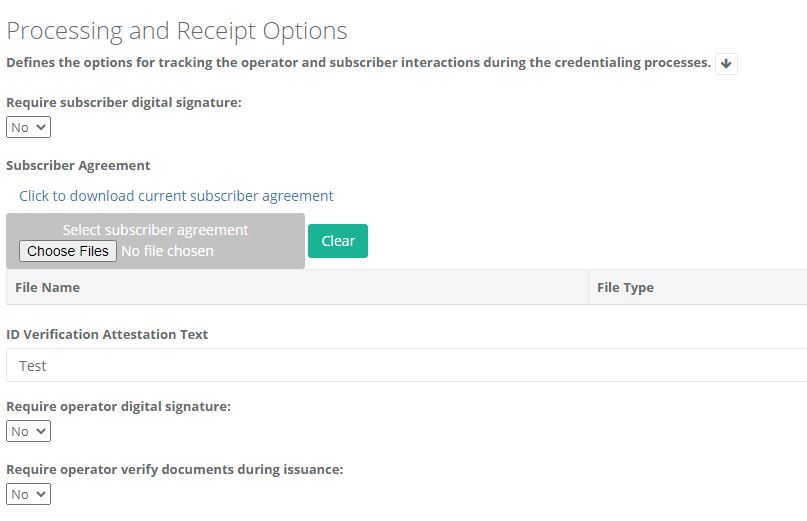
Task: Click the 'Require subscriber digital signature:' label
Action: (x=124, y=102)
